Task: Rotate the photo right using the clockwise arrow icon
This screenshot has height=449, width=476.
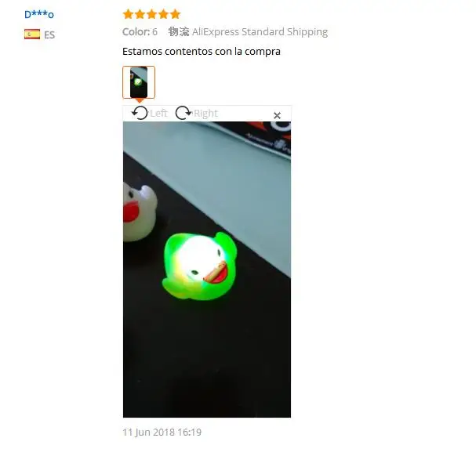Action: [x=183, y=113]
